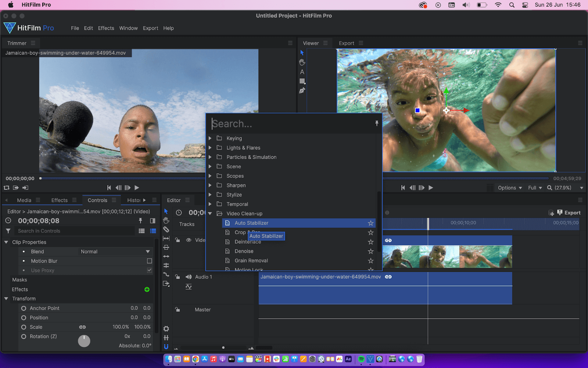Star the Grain Removal effect

point(371,261)
